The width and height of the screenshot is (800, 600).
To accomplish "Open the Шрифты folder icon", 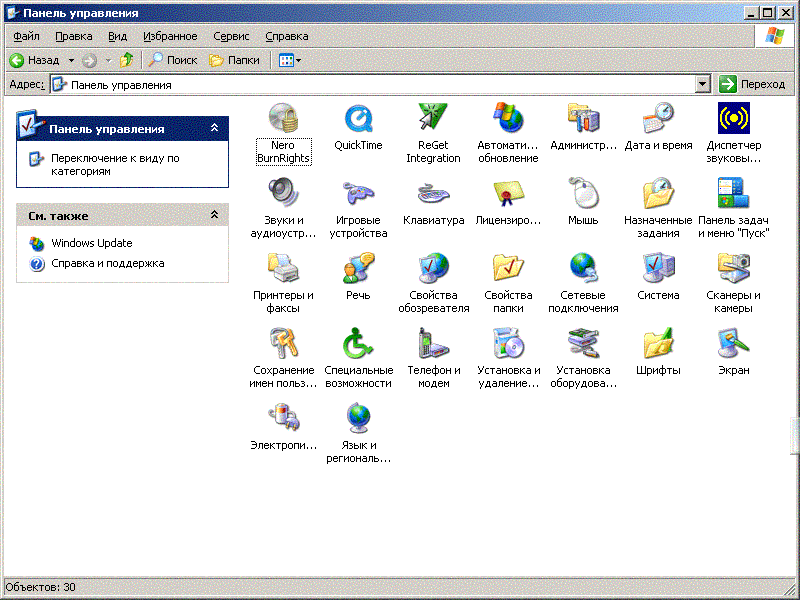I will click(x=658, y=345).
